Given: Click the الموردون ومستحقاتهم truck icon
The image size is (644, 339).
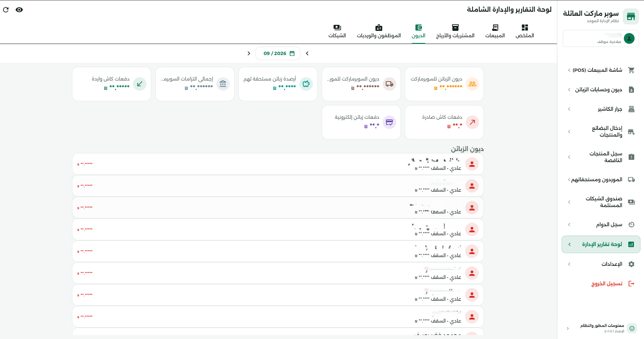Looking at the screenshot, I should coord(631,180).
